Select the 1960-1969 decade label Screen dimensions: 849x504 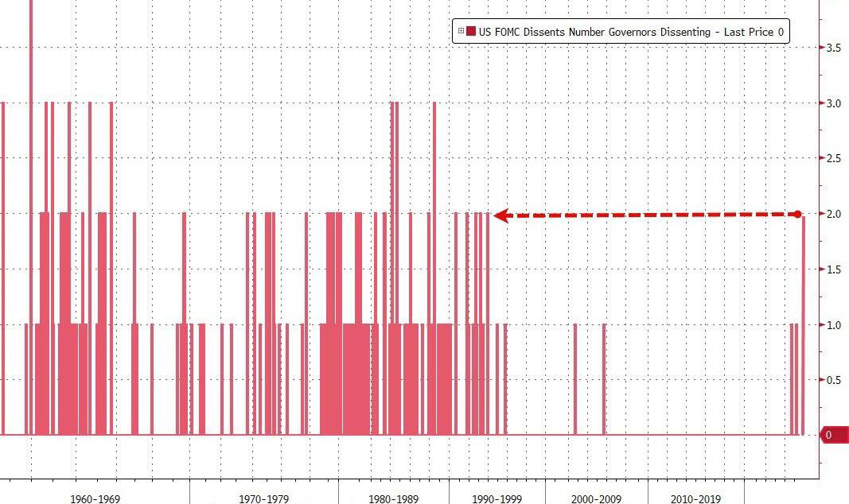point(95,498)
